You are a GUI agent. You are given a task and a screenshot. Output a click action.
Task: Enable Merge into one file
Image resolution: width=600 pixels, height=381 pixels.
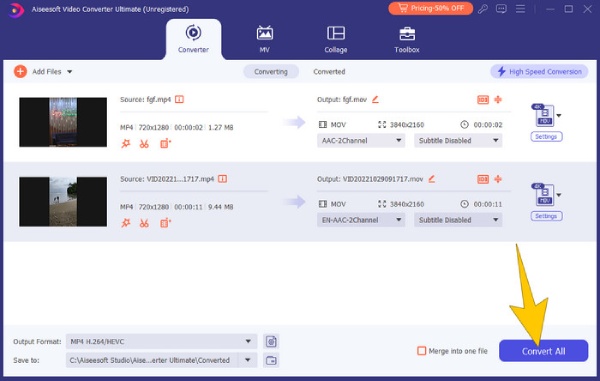421,351
